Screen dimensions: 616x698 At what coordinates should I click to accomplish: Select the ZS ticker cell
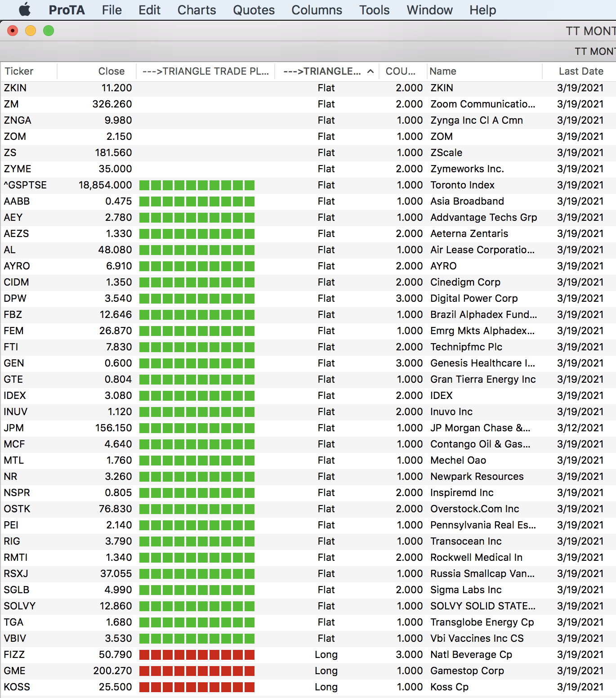pos(10,153)
